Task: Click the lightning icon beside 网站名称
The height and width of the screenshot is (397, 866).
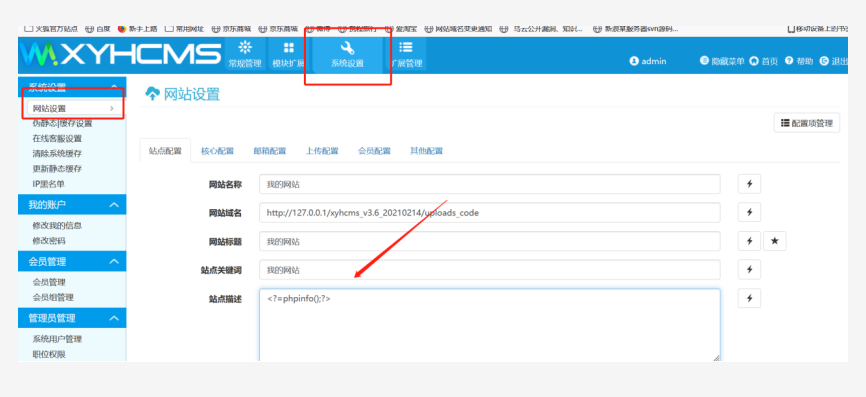Action: [749, 184]
